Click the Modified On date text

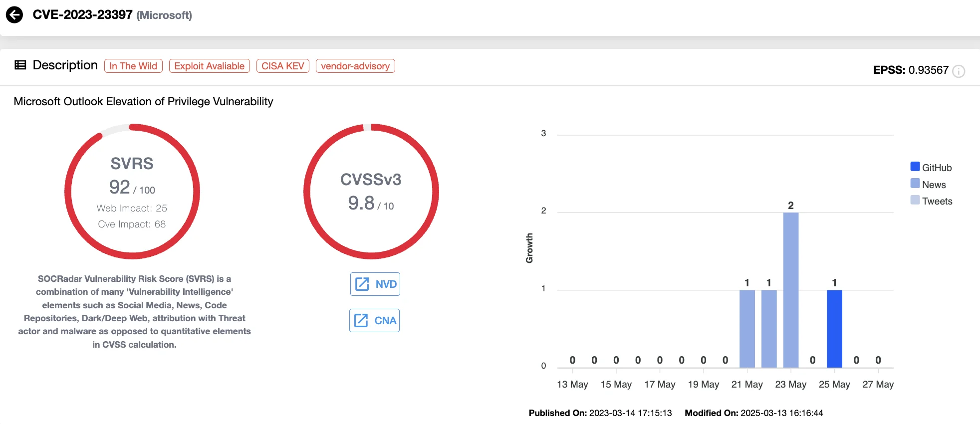pyautogui.click(x=754, y=413)
